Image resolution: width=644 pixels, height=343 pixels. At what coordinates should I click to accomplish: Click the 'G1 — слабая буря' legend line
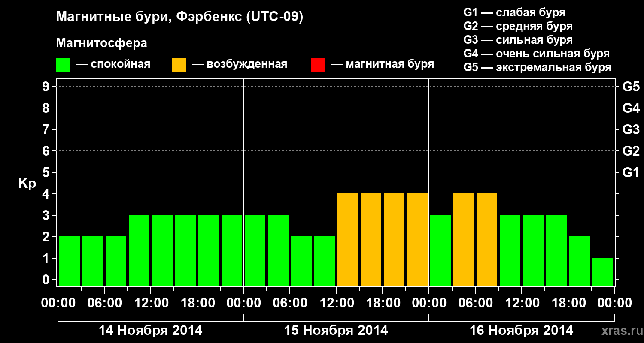point(514,12)
